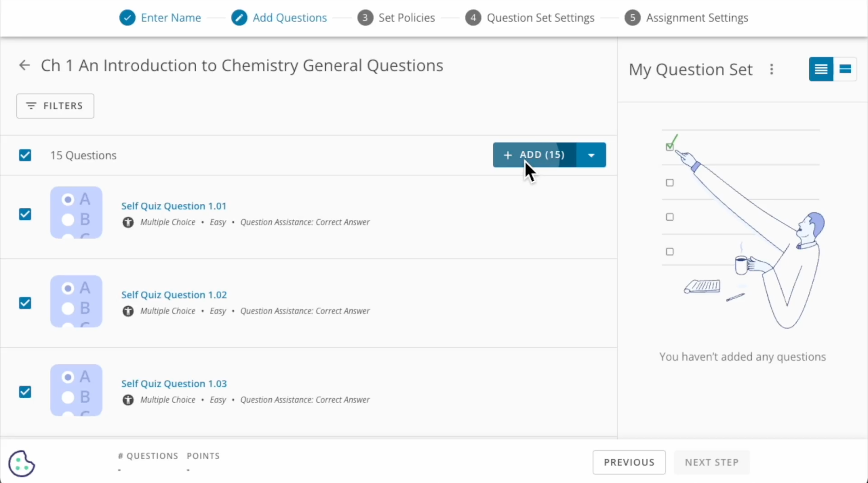Open the FILTERS panel

[55, 106]
